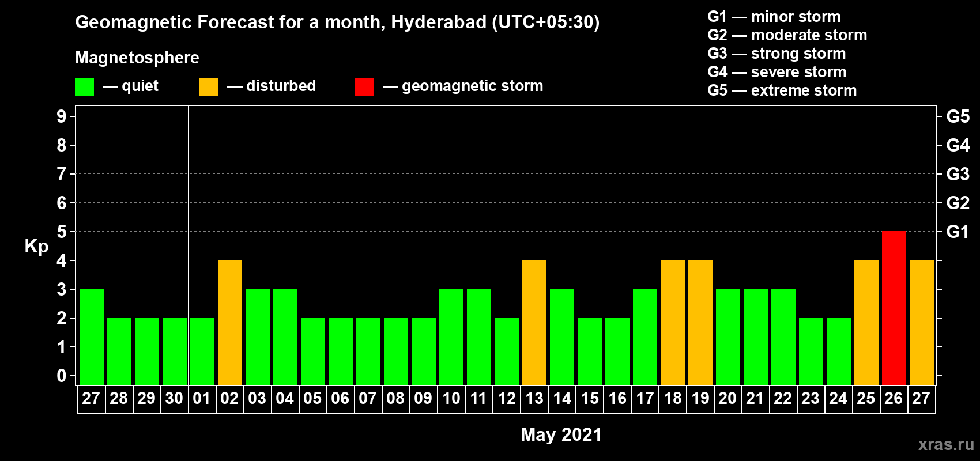Click the xras.ru source text
The height and width of the screenshot is (461, 980).
tap(946, 444)
